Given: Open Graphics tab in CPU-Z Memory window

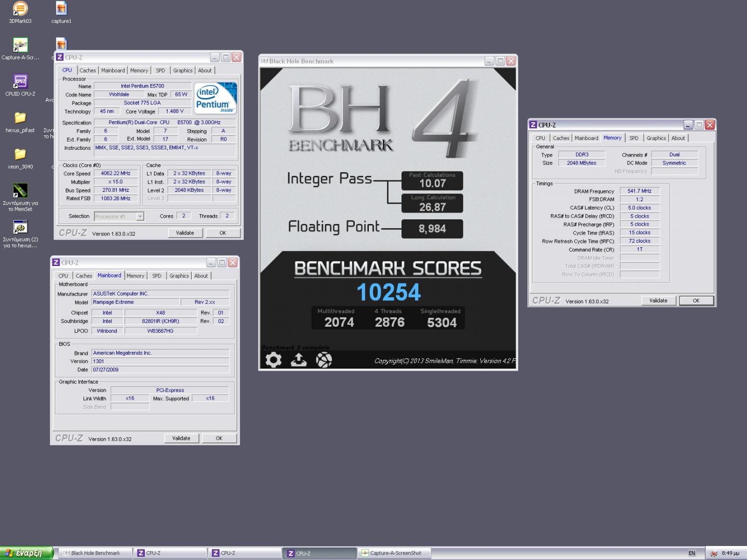Looking at the screenshot, I should [x=656, y=138].
